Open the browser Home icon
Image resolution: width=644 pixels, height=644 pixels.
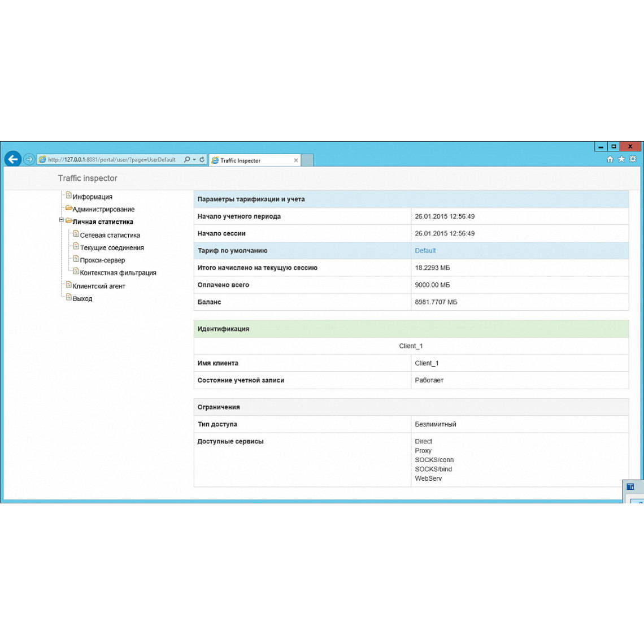[x=610, y=159]
